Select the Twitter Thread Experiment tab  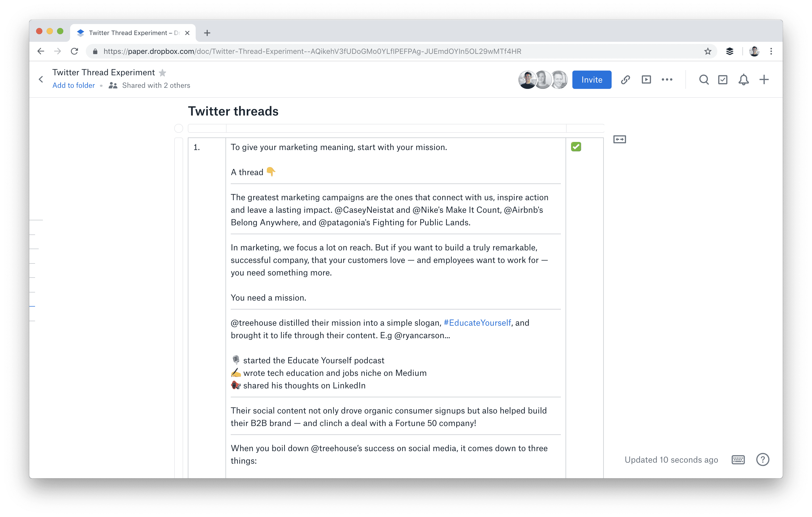[133, 32]
